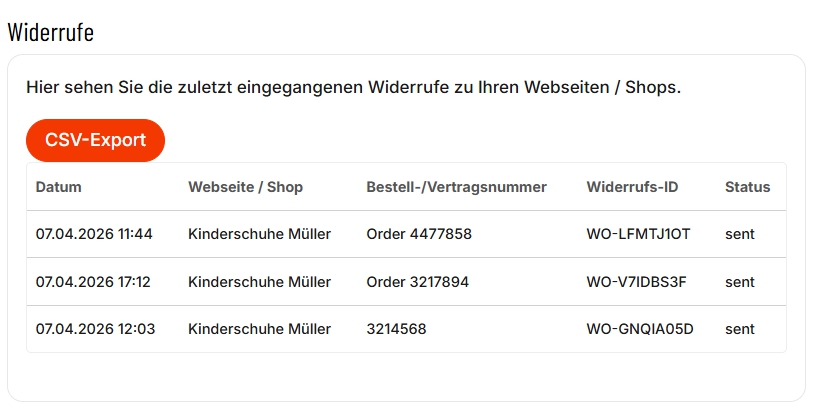Viewport: 813px width, 410px height.
Task: Click the Bestell-/Vertragsnummer column header
Action: [x=456, y=187]
